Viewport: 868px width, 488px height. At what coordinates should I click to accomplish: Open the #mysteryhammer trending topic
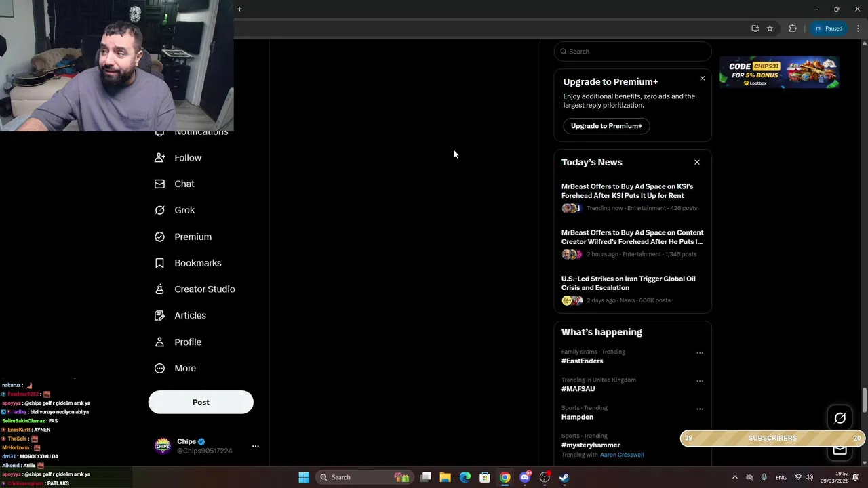591,445
